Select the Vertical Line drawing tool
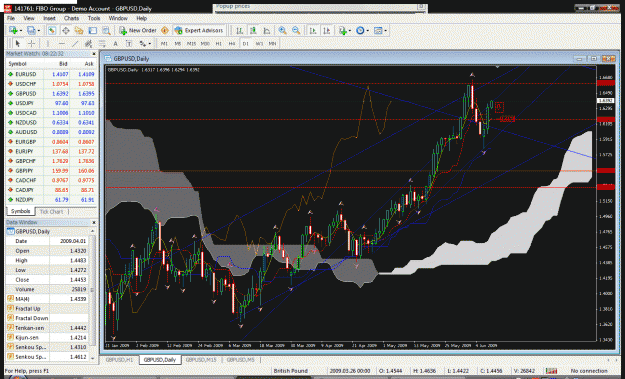Image resolution: width=625 pixels, height=379 pixels. tap(47, 43)
